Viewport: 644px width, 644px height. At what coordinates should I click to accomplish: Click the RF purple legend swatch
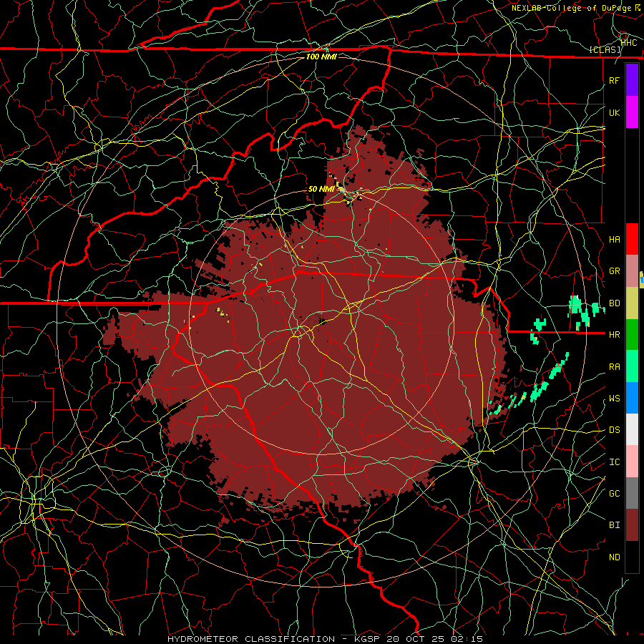point(632,79)
